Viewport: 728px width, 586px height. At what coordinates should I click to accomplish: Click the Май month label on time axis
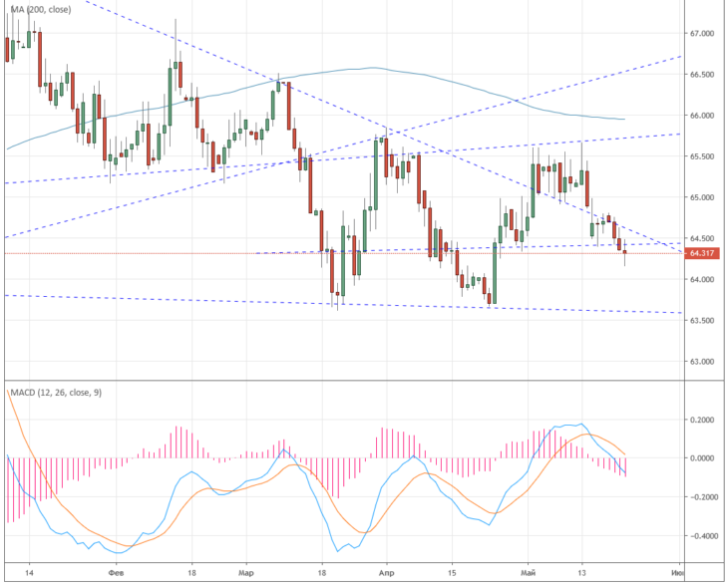528,573
